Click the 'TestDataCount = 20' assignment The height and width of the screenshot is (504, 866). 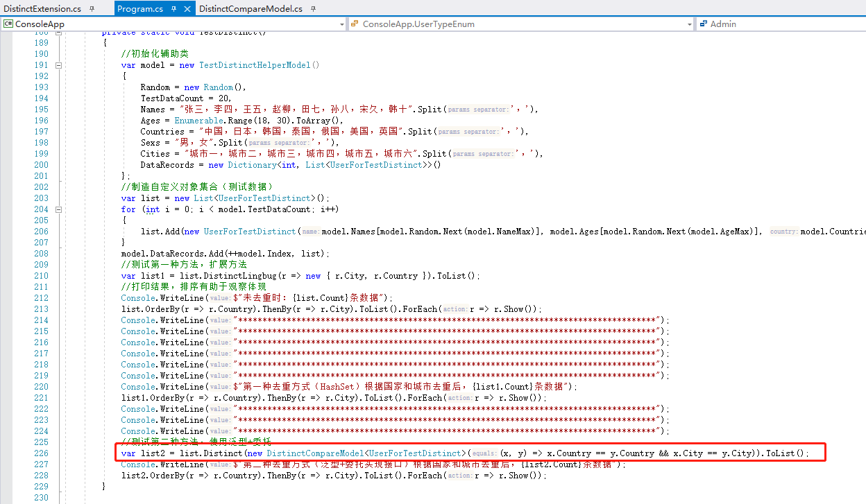[186, 98]
